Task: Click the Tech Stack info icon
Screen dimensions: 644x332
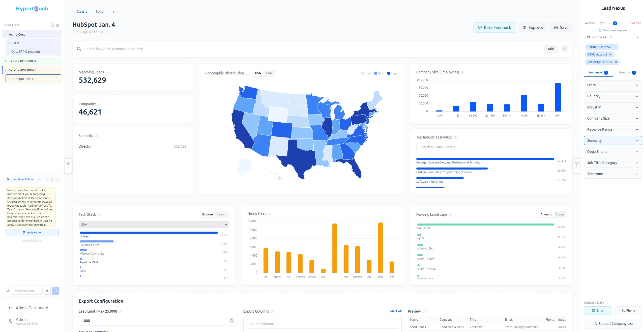Action: tap(99, 214)
